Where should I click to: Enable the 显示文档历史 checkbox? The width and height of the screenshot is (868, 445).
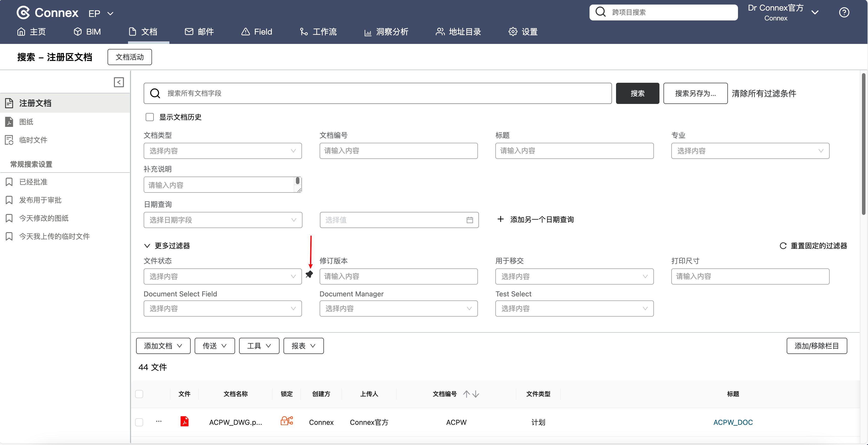click(x=150, y=117)
